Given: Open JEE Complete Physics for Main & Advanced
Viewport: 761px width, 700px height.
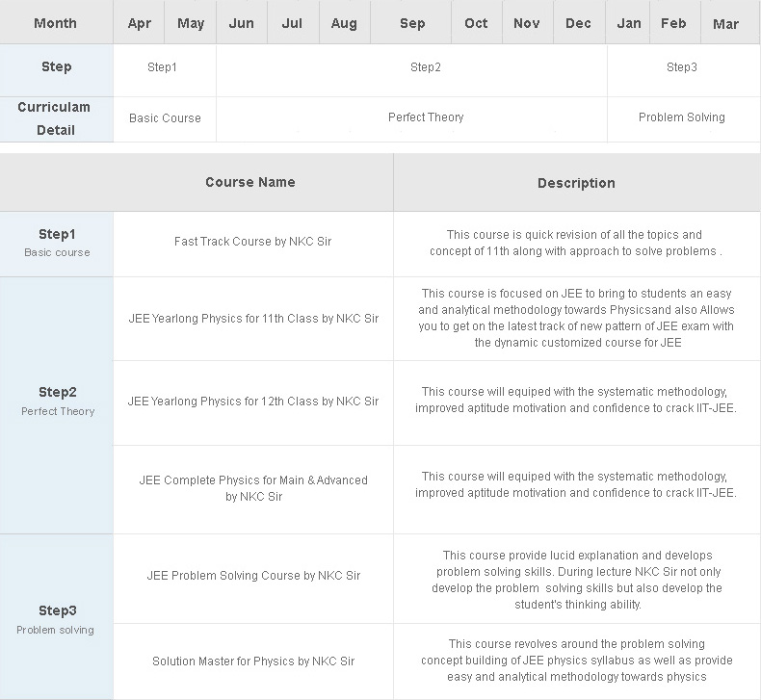Looking at the screenshot, I should (x=253, y=488).
